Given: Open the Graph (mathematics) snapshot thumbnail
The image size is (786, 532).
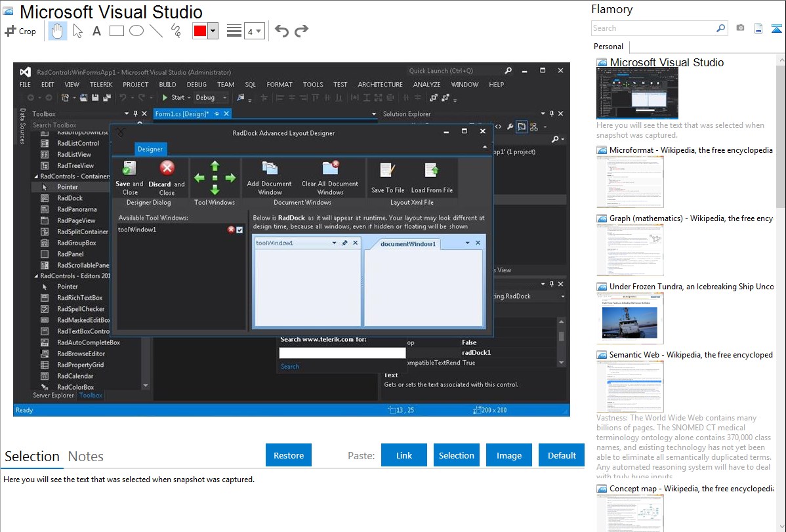Looking at the screenshot, I should pos(630,250).
